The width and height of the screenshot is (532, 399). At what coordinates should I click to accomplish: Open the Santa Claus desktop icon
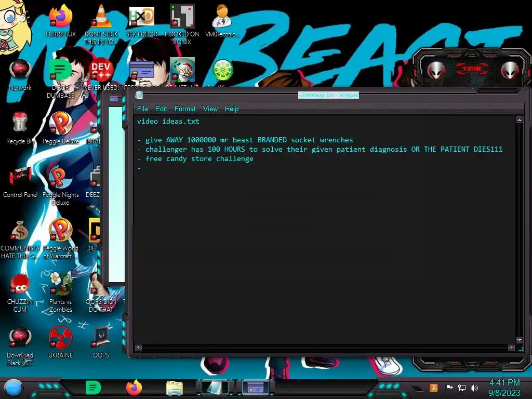click(x=182, y=70)
